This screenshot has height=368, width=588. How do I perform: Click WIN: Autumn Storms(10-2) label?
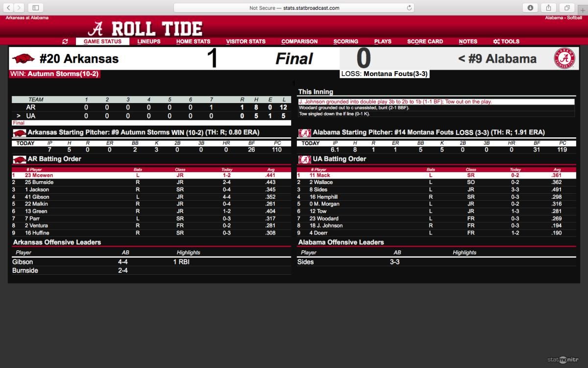(x=55, y=74)
